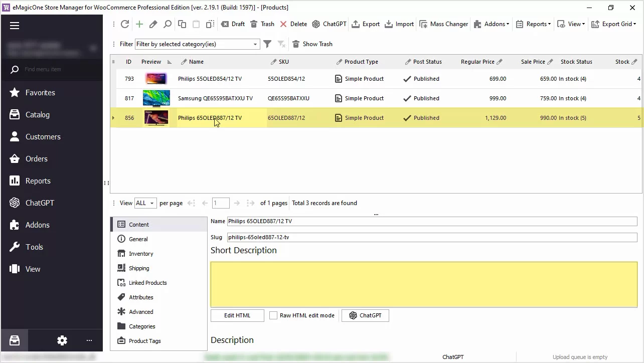This screenshot has height=363, width=644.
Task: Click the refresh products icon
Action: coord(125,24)
